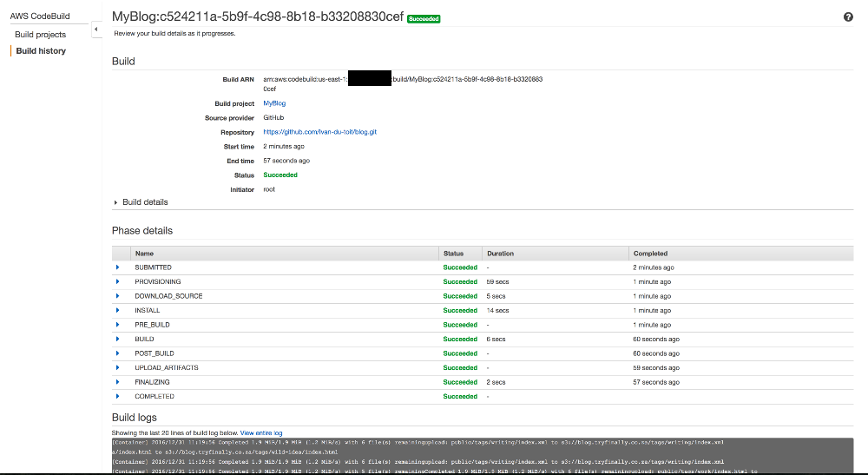Click the '2 secs' FINALIZING duration
This screenshot has width=868, height=475.
point(496,382)
